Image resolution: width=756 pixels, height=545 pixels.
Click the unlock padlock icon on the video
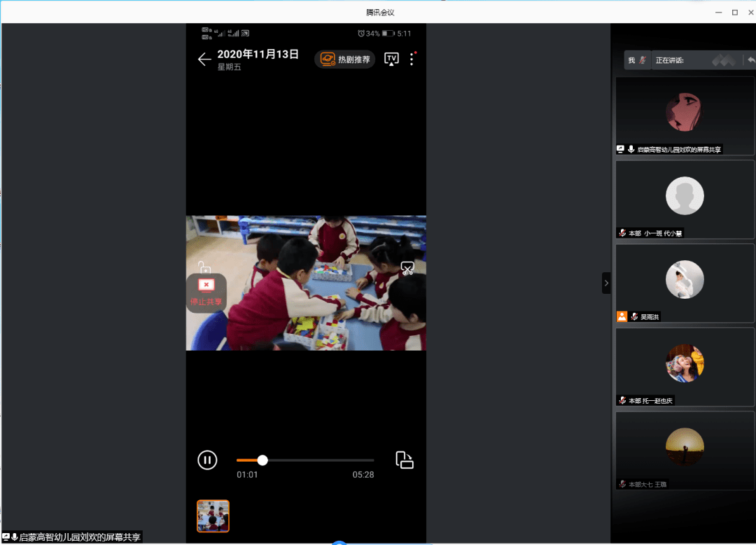(204, 267)
